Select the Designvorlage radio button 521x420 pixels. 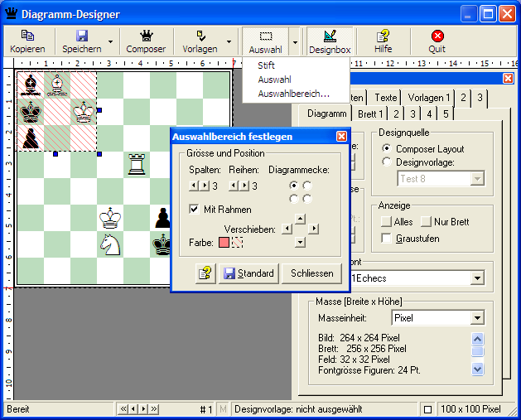[387, 162]
